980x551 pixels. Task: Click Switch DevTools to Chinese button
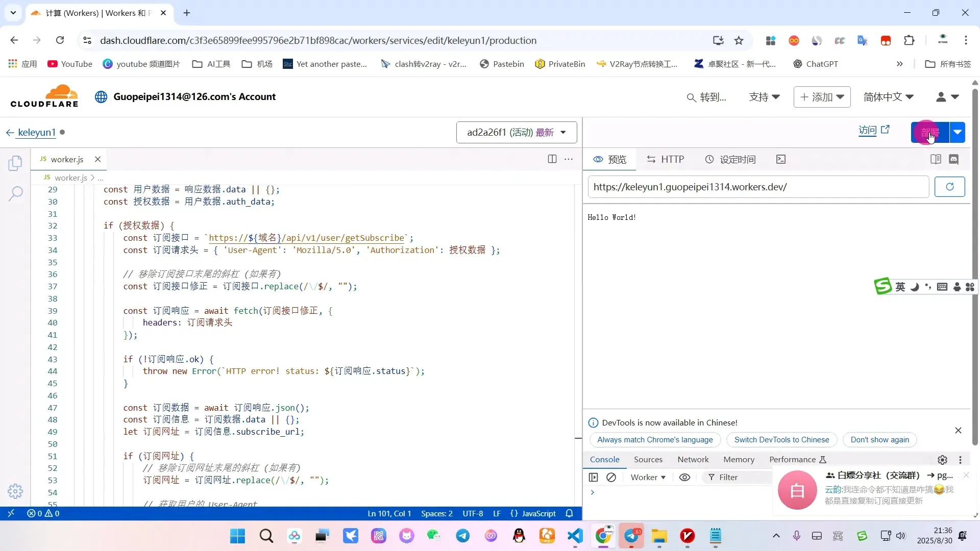[x=781, y=439]
